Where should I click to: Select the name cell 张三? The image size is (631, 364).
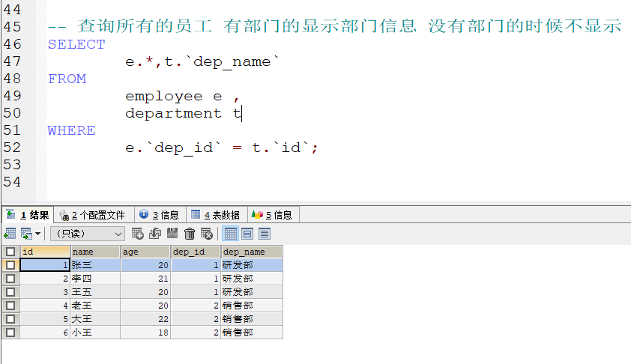[95, 265]
